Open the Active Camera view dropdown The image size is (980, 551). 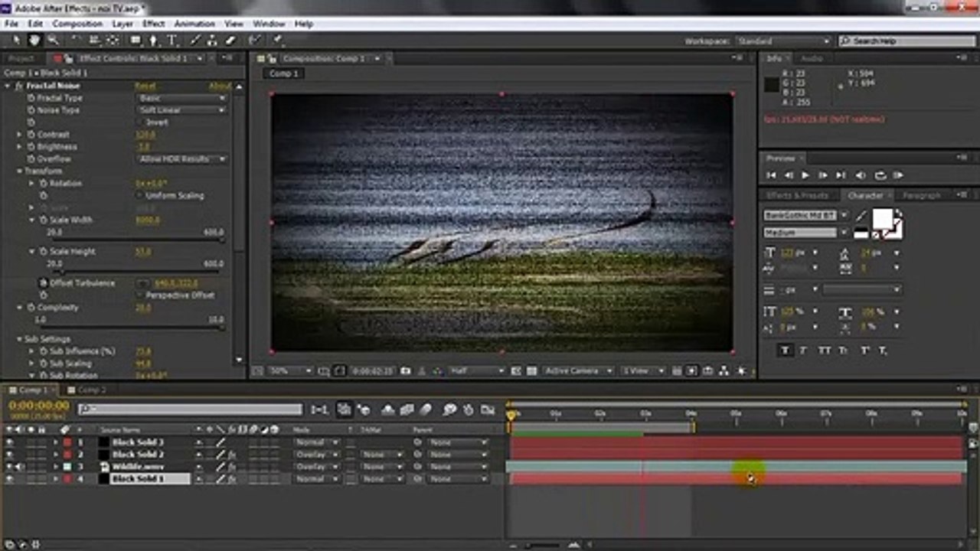(x=577, y=371)
